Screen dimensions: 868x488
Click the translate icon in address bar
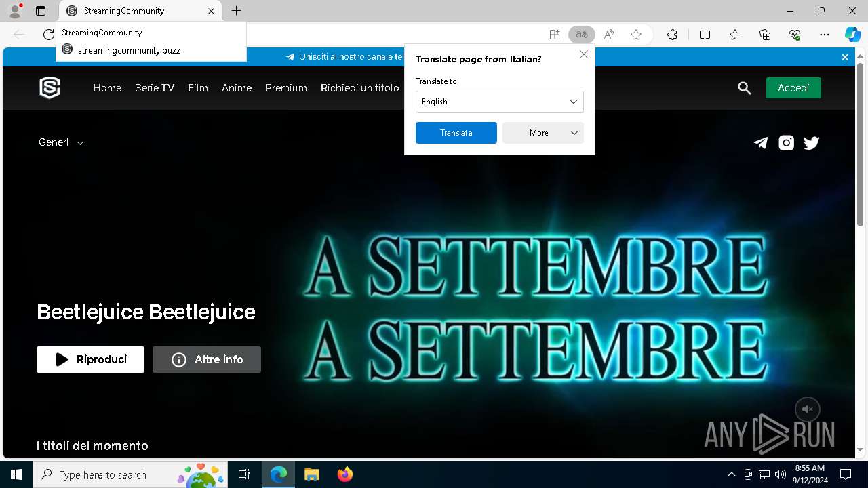tap(582, 35)
